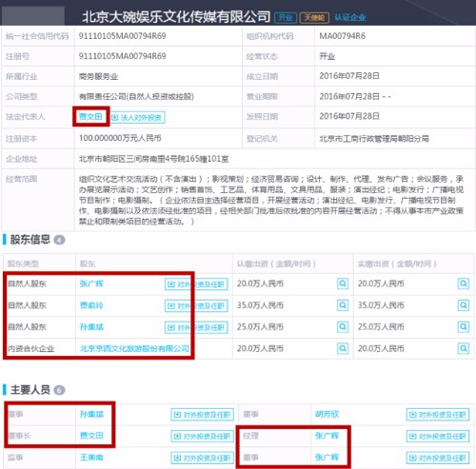Screen dimensions: 476x469
Task: Open 董事长 贾文田 link in 主要人员
Action: [x=91, y=436]
